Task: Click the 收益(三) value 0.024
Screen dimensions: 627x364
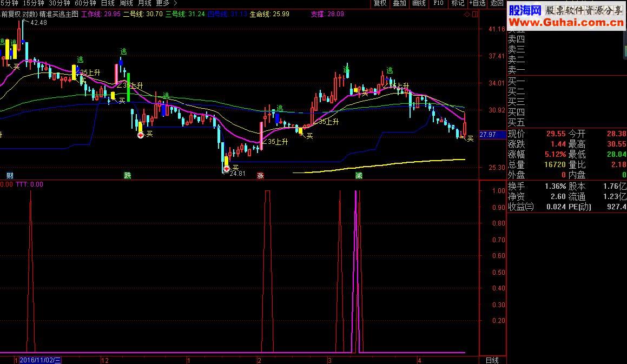Action: click(556, 207)
